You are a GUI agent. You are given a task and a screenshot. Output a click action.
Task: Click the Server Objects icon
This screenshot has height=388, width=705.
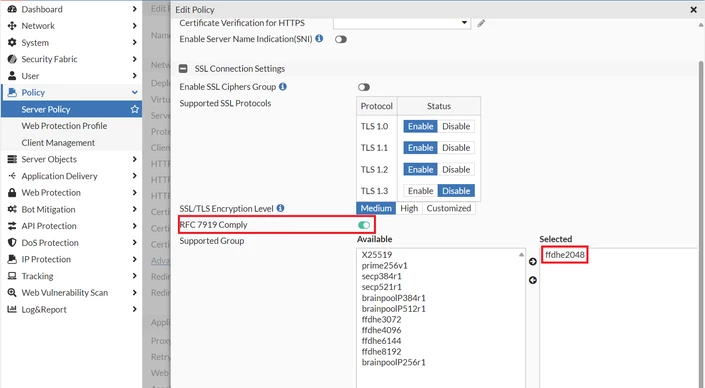[x=12, y=159]
